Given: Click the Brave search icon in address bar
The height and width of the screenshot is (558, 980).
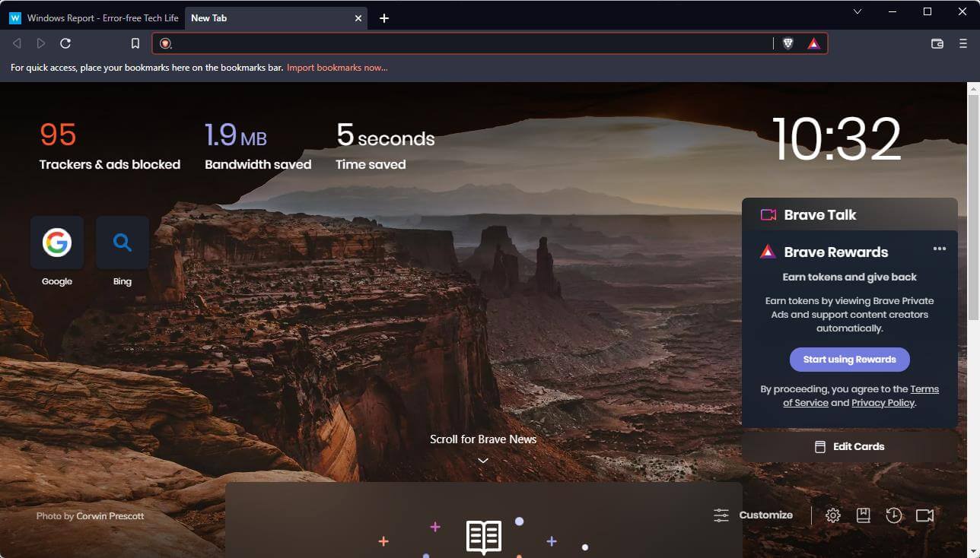Looking at the screenshot, I should click(165, 43).
